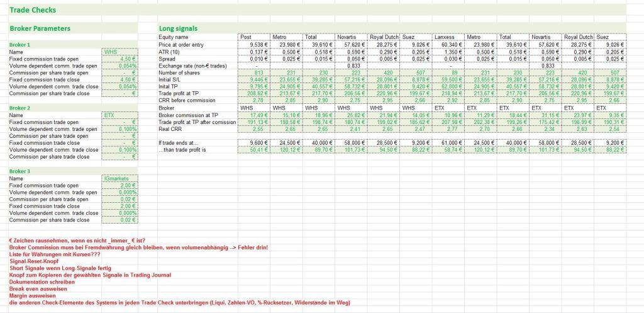Click Initial S/L cell '9,446 €'
Viewport: 644px width, 313px height.
tap(254, 80)
